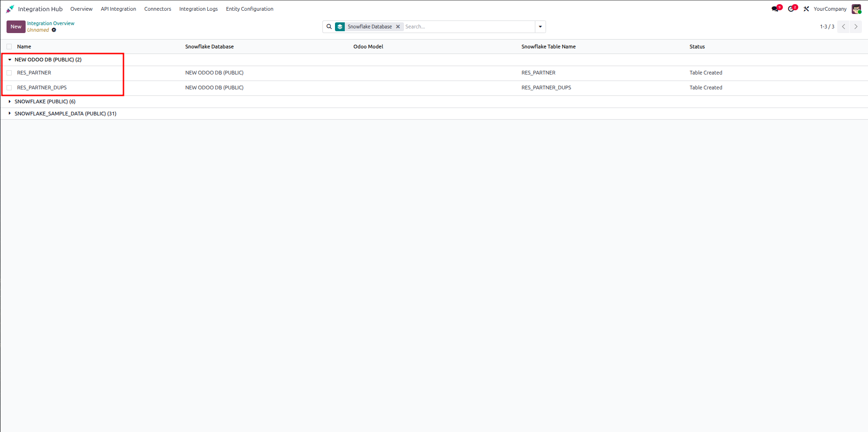The image size is (868, 432).
Task: Open the search options dropdown arrow
Action: coord(540,27)
